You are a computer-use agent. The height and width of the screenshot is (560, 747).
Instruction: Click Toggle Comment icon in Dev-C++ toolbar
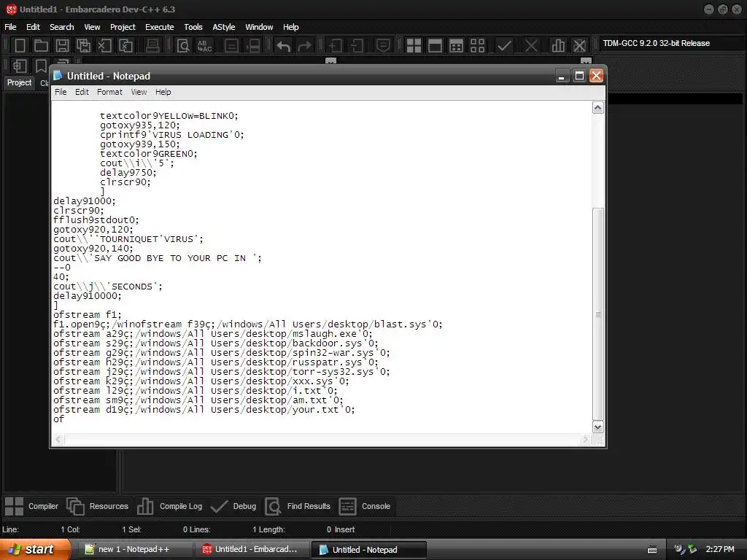tap(383, 46)
